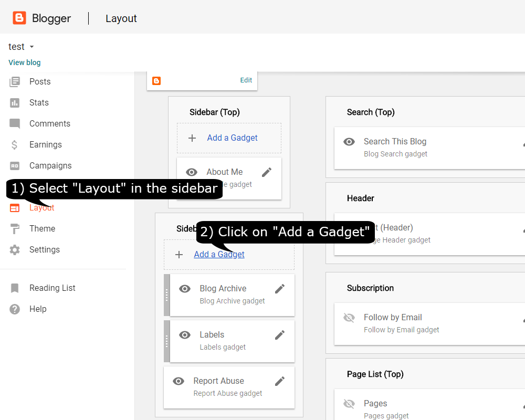This screenshot has width=525, height=420.
Task: Click the Earnings dollar icon
Action: click(x=14, y=145)
